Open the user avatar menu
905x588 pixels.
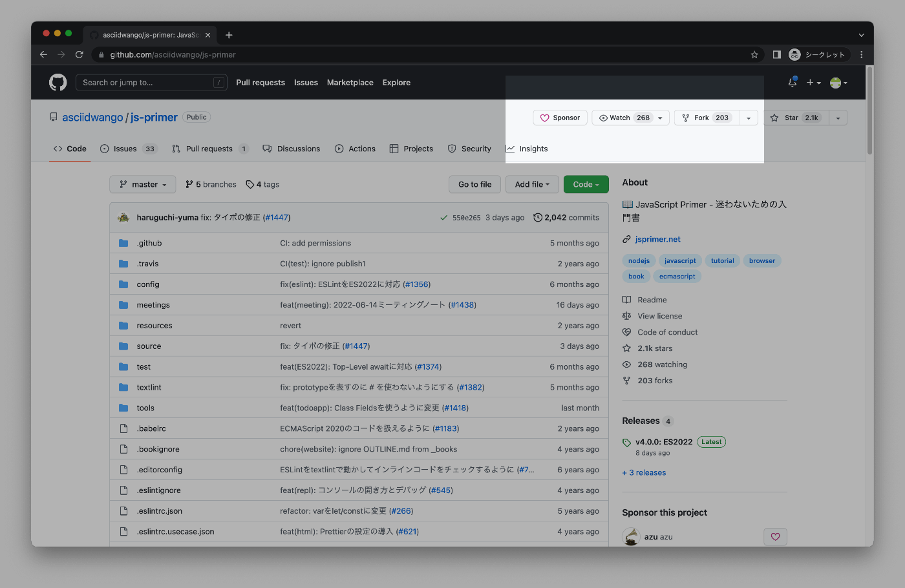click(x=838, y=83)
